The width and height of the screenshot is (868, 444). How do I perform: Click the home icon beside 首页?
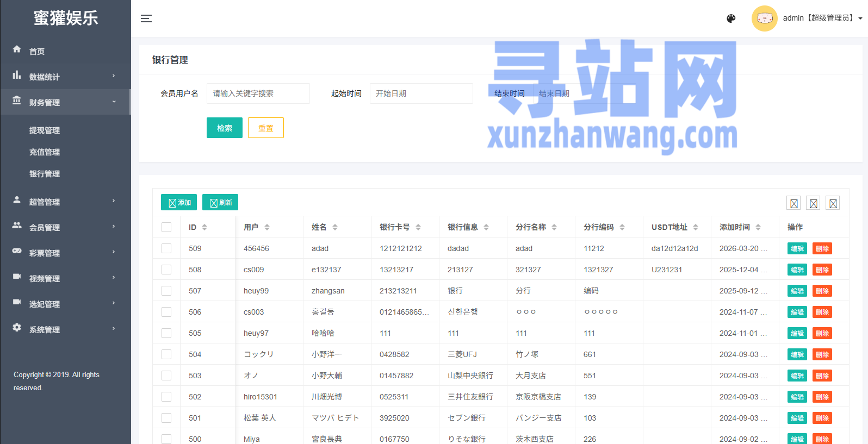17,49
